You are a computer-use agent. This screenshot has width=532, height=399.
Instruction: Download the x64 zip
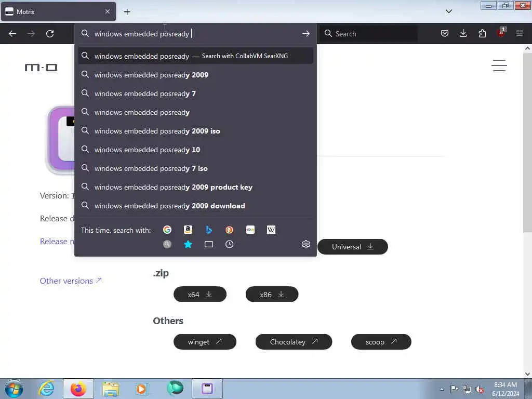tap(200, 294)
